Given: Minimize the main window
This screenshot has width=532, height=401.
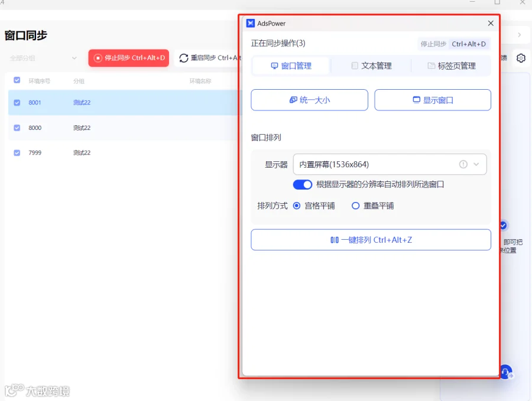Looking at the screenshot, I should pyautogui.click(x=472, y=2).
